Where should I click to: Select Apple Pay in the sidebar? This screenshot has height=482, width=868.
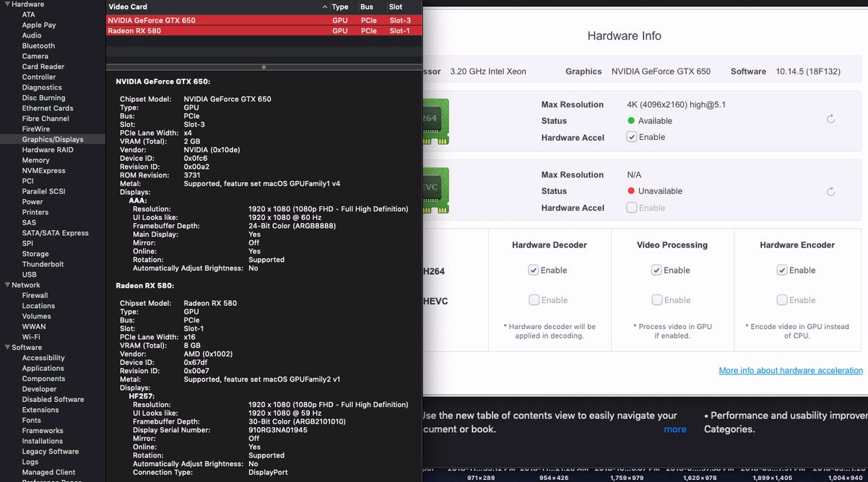click(x=39, y=25)
